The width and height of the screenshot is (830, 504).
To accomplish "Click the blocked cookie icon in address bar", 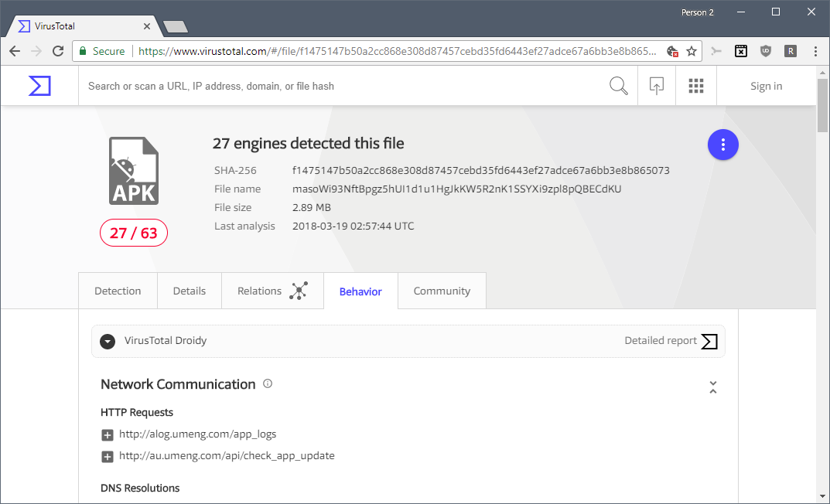I will click(672, 51).
